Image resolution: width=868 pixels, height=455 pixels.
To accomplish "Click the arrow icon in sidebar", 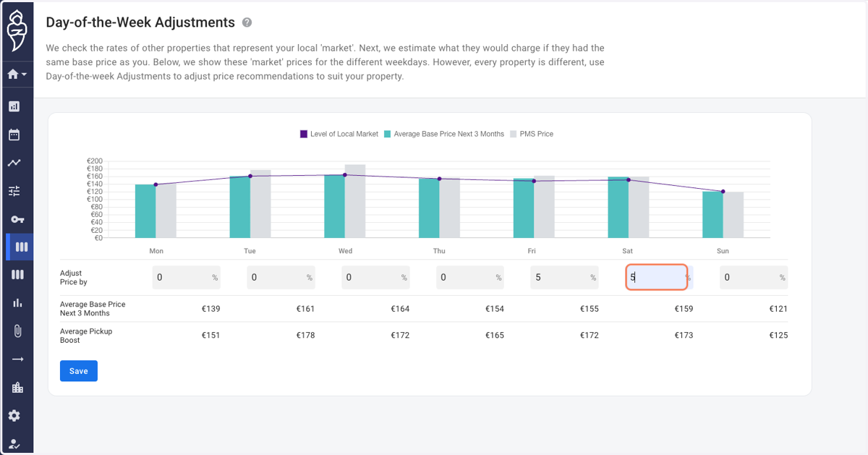I will pyautogui.click(x=17, y=360).
